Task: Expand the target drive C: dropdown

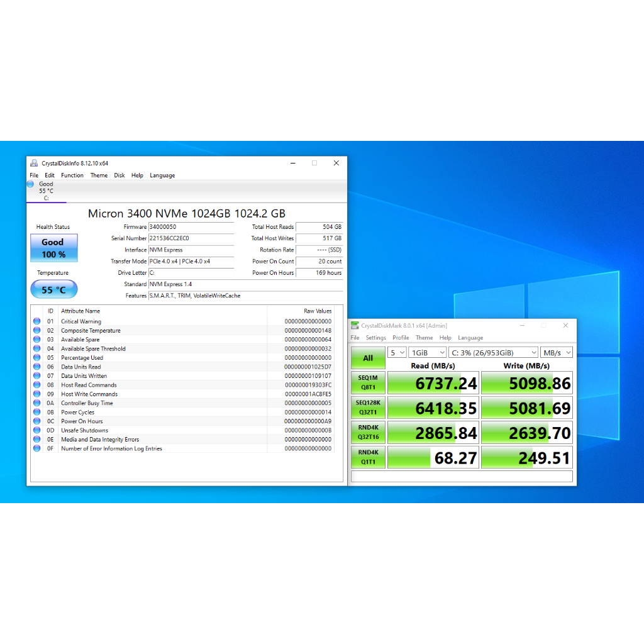Action: click(x=493, y=353)
